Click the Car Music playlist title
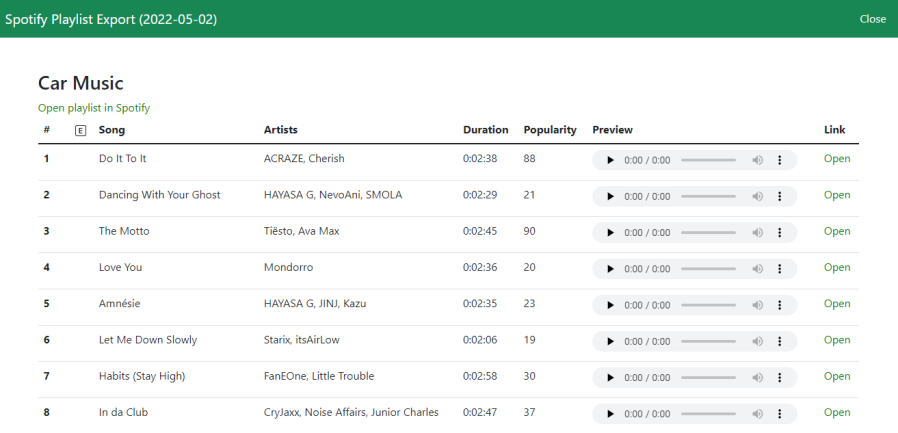This screenshot has height=433, width=898. click(x=81, y=83)
